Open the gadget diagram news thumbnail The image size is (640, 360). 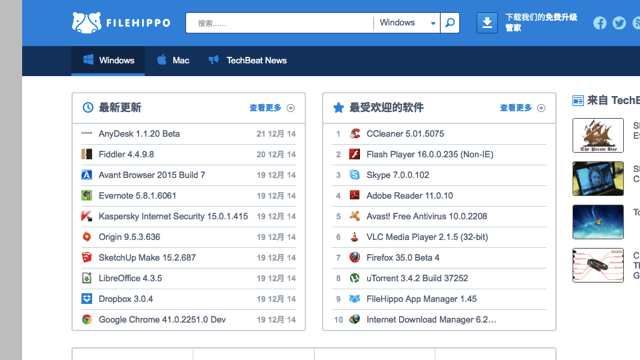click(x=598, y=265)
